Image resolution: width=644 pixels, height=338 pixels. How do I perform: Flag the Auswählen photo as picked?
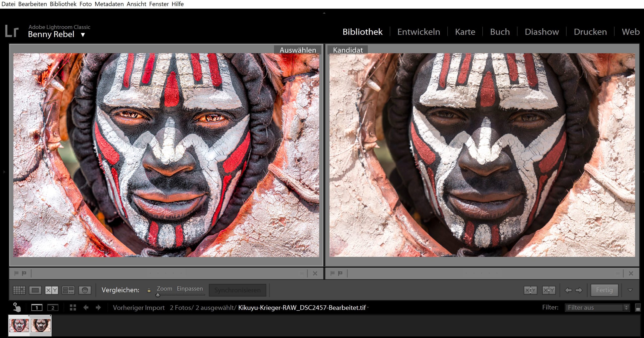(x=16, y=273)
